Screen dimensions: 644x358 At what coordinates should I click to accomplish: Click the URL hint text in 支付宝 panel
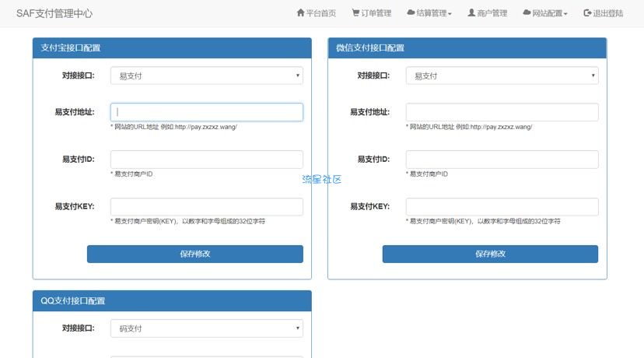pyautogui.click(x=173, y=127)
